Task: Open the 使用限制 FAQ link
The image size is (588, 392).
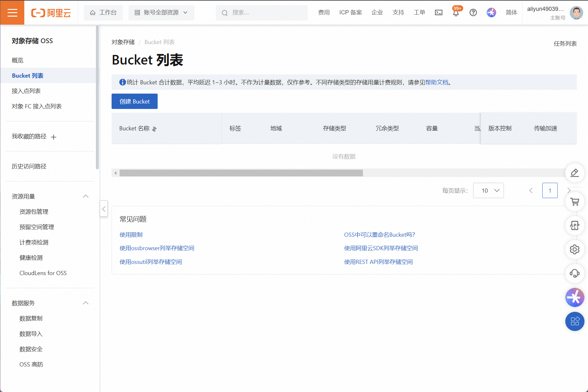Action: (x=131, y=234)
